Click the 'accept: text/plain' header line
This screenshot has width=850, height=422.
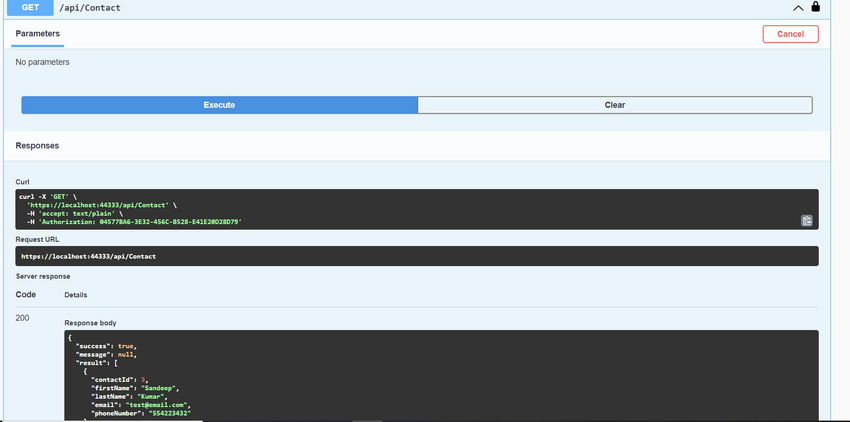(75, 214)
